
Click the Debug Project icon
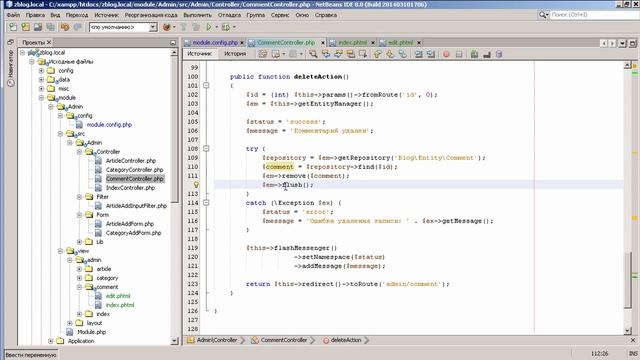[225, 27]
